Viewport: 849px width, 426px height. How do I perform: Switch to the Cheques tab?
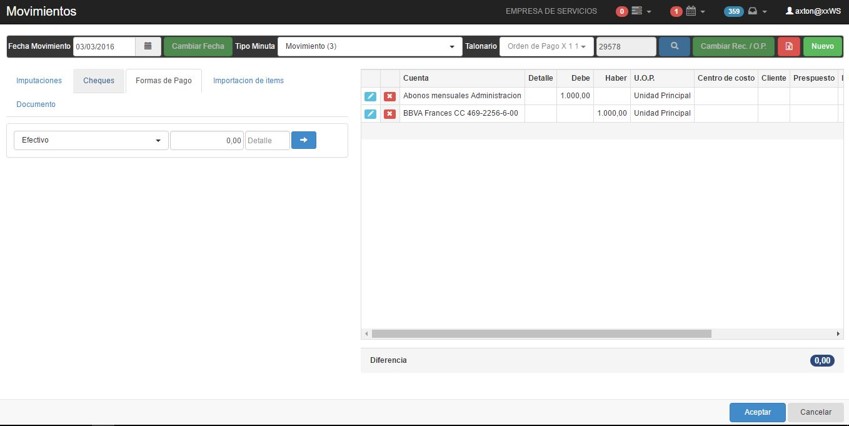[99, 81]
